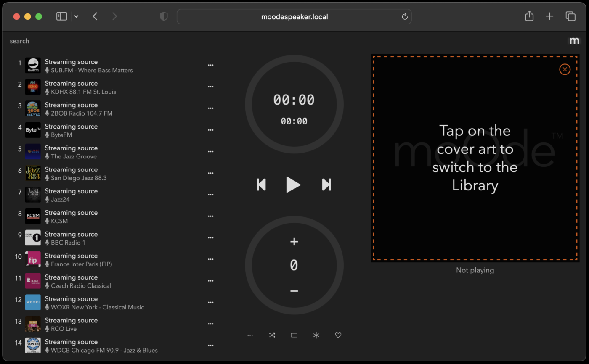Image resolution: width=589 pixels, height=364 pixels.
Task: Click the microphone icon beside SUB.FM
Action: (47, 71)
